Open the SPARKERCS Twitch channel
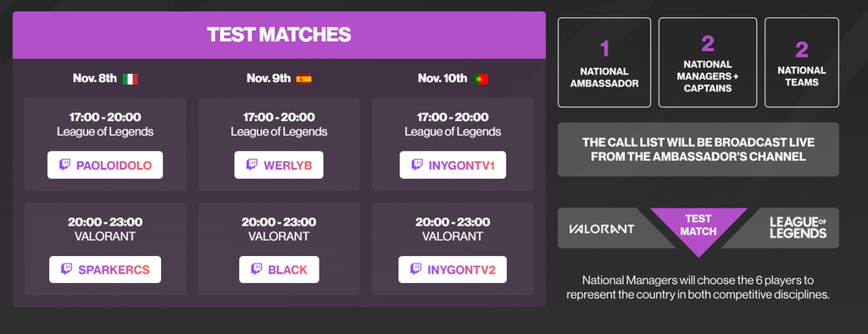The width and height of the screenshot is (868, 334). coord(105,270)
